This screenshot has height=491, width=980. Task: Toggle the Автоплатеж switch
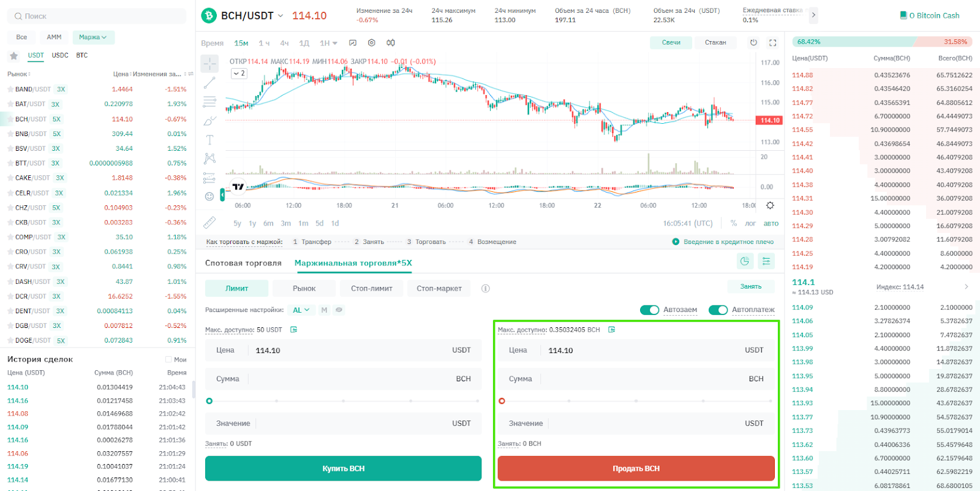tap(718, 310)
